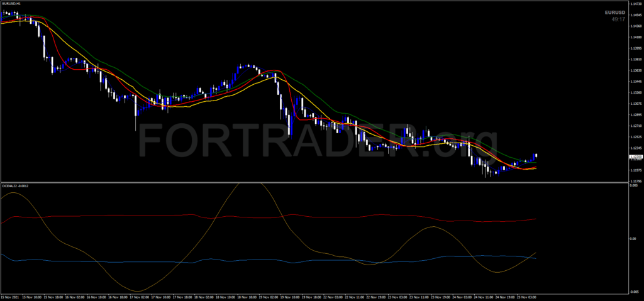644x301 pixels.
Task: Click the 1.11795 level on the price scale
Action: 635,181
